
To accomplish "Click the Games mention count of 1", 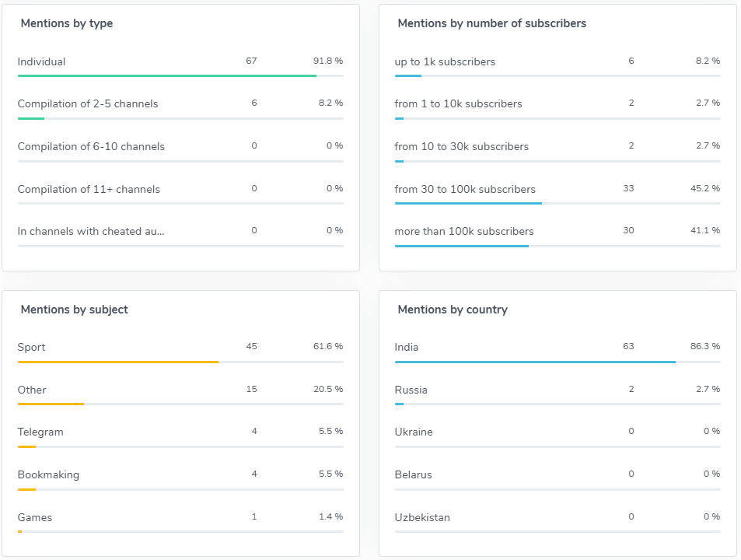I will 254,516.
